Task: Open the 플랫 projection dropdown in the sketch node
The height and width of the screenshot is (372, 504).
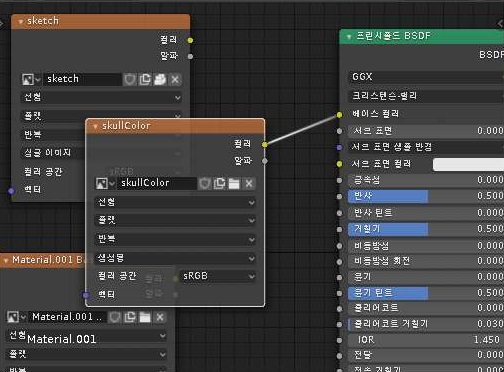Action: (101, 116)
